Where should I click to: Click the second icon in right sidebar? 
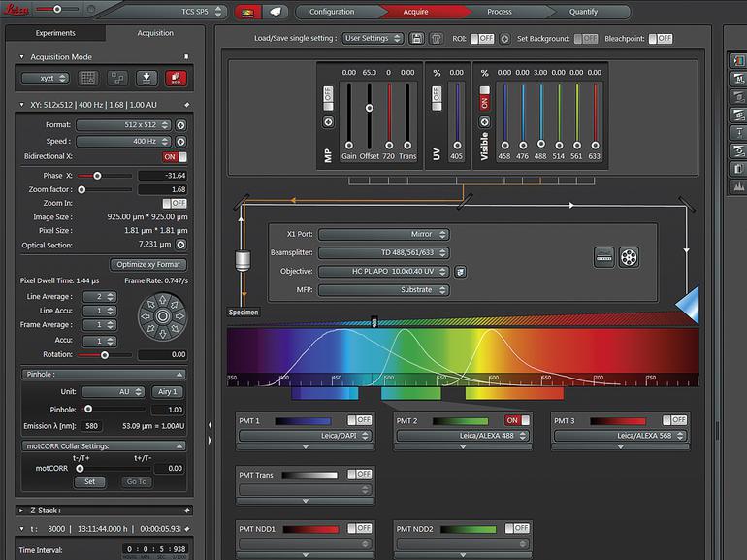point(738,79)
